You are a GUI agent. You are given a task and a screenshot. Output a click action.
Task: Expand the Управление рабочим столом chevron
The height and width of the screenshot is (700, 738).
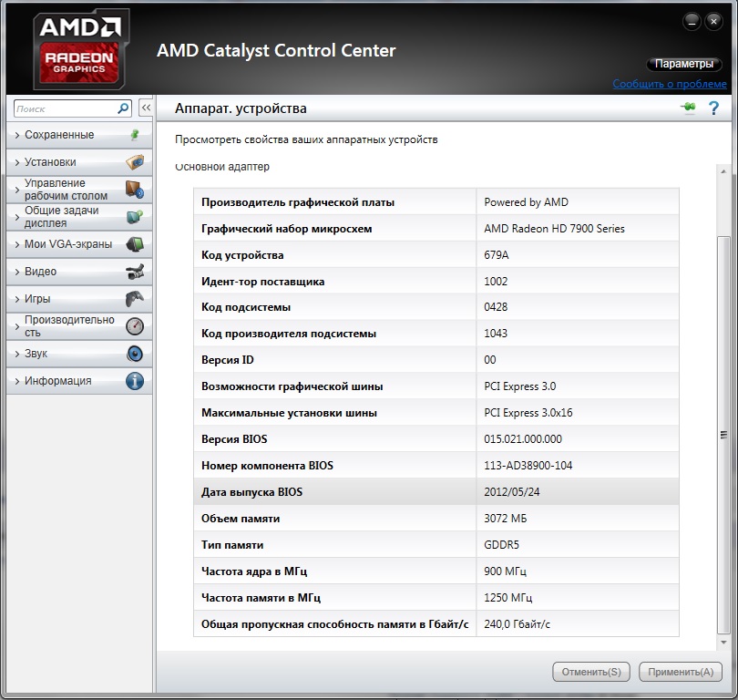(x=17, y=190)
